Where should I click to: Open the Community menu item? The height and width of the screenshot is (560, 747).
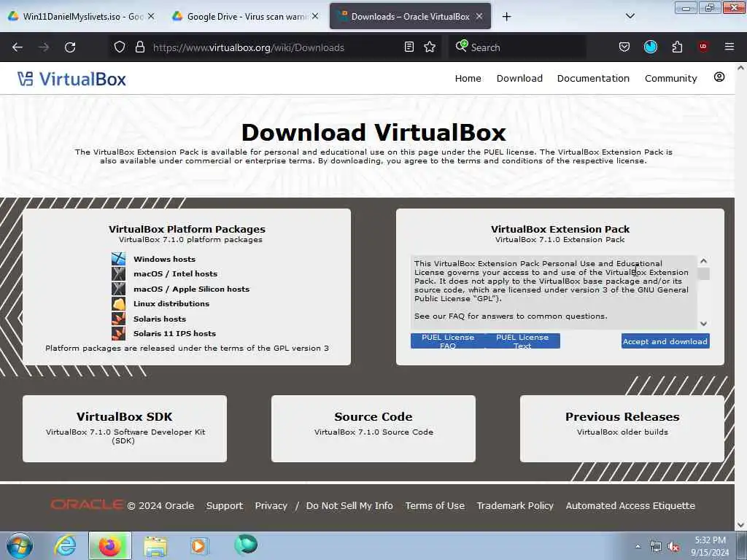[x=671, y=78]
